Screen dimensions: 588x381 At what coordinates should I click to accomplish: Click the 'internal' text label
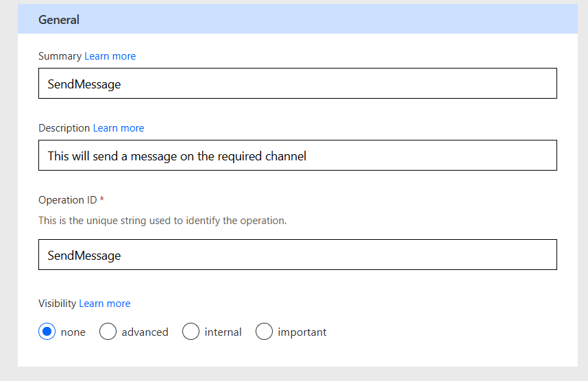pos(223,332)
